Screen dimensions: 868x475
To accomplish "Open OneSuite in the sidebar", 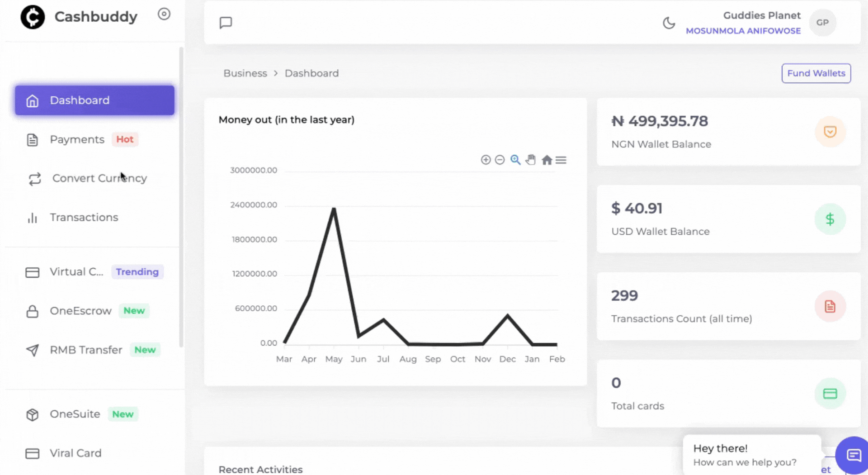I will pos(94,414).
